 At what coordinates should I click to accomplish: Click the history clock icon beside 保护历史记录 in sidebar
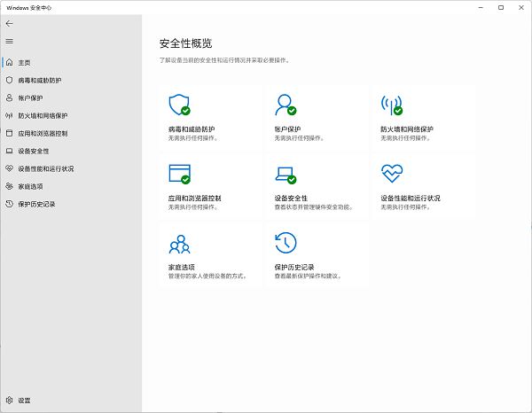pos(10,204)
